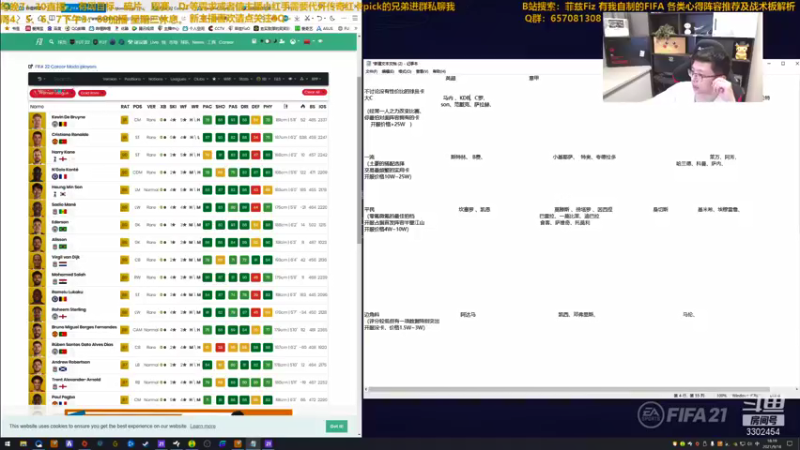The width and height of the screenshot is (800, 450).
Task: Open the fourth menu (查看) in Notepad
Action: (x=422, y=71)
